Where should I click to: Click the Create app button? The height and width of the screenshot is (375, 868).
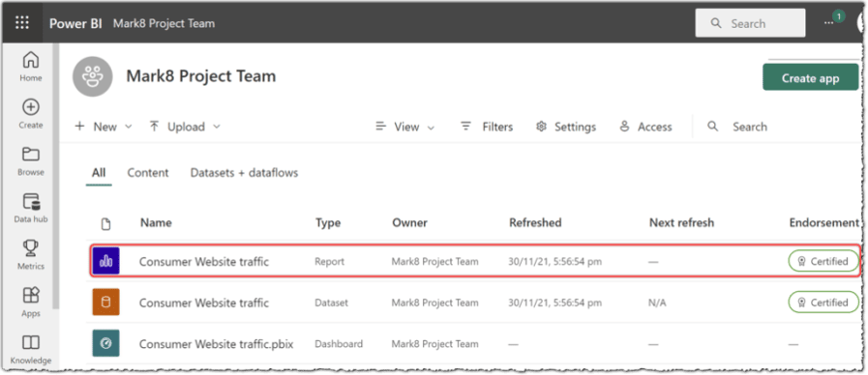[x=811, y=78]
